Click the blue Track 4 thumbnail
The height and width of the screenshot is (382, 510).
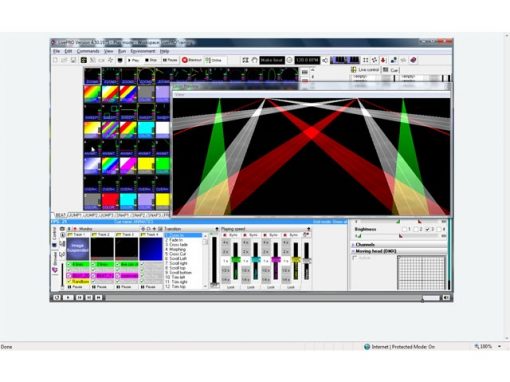[151, 249]
